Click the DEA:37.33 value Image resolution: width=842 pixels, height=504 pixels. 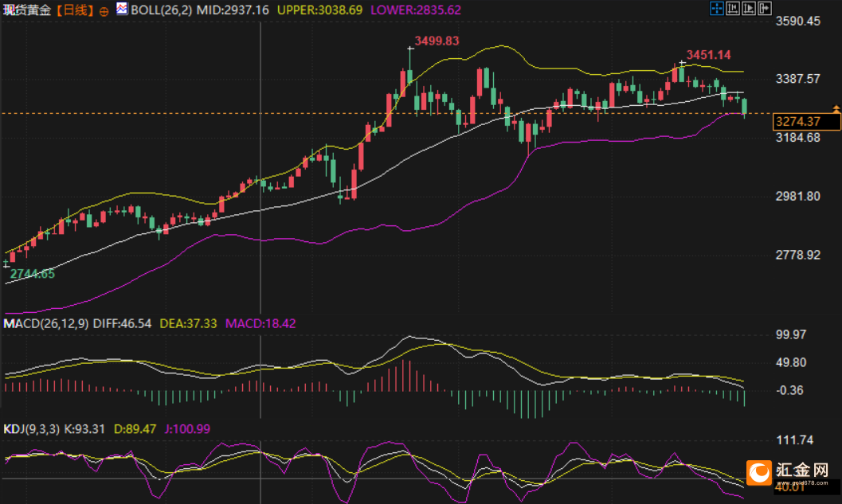point(189,323)
